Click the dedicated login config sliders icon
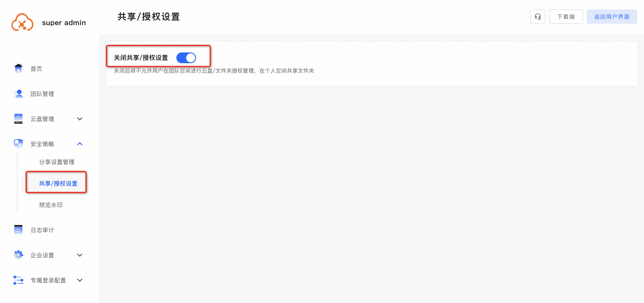The height and width of the screenshot is (303, 644). (x=18, y=280)
